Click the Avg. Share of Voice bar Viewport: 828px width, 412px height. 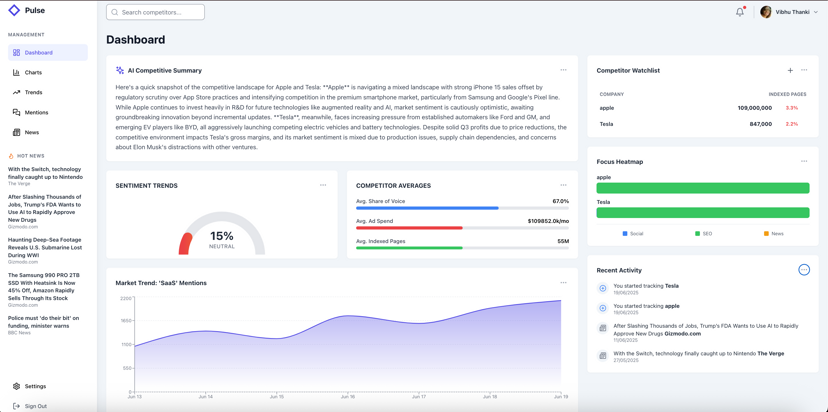463,208
